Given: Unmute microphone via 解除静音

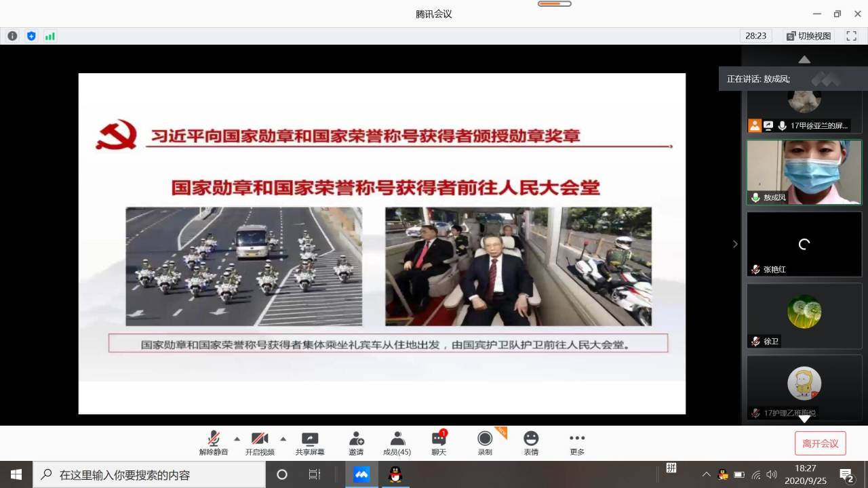Looking at the screenshot, I should tap(214, 443).
